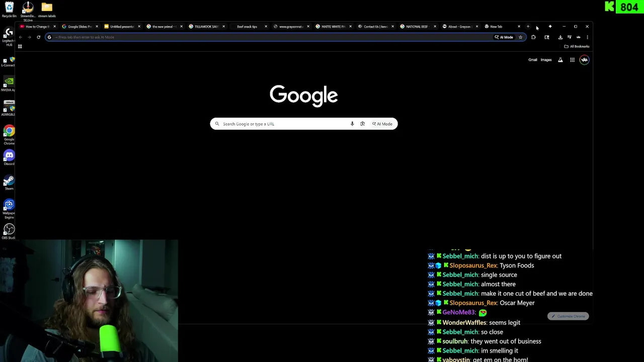Image resolution: width=644 pixels, height=362 pixels.
Task: Open the Discord desktop shortcut
Action: pos(9,157)
